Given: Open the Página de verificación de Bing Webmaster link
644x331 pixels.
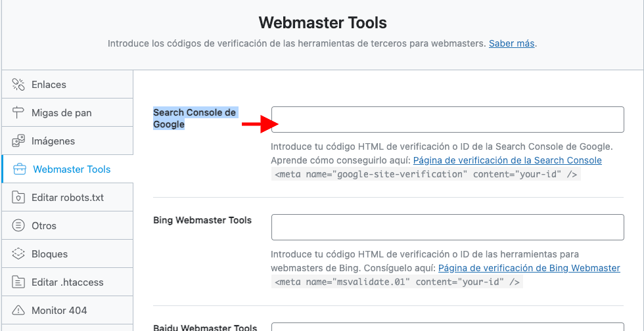Looking at the screenshot, I should click(x=530, y=268).
